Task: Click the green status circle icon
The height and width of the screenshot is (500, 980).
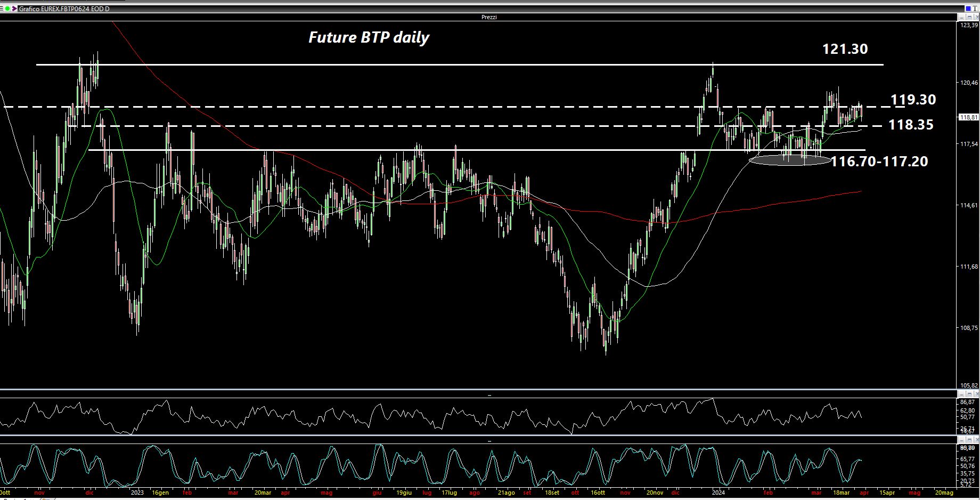Action: 7,9
